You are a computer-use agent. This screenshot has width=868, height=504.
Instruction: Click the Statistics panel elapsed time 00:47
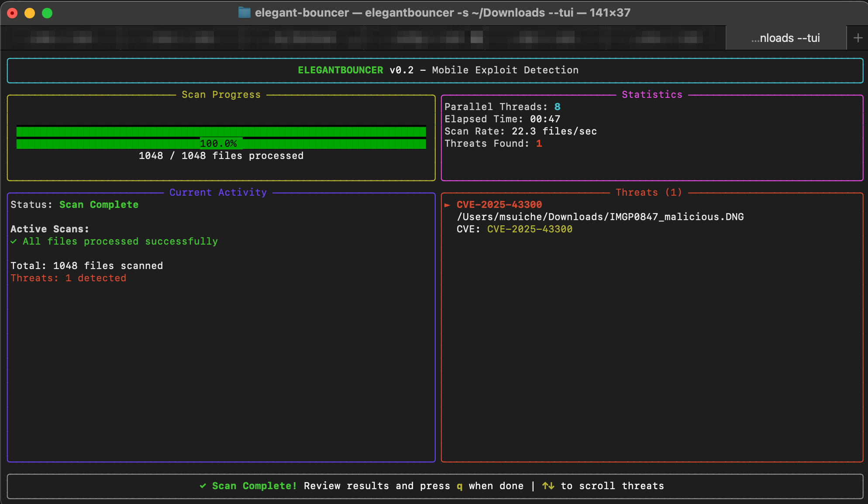(503, 119)
